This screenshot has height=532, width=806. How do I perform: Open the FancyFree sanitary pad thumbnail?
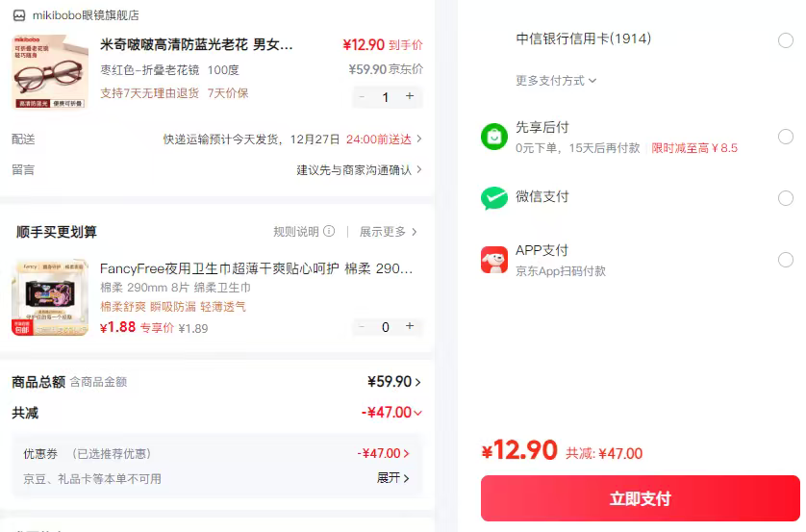tap(50, 297)
